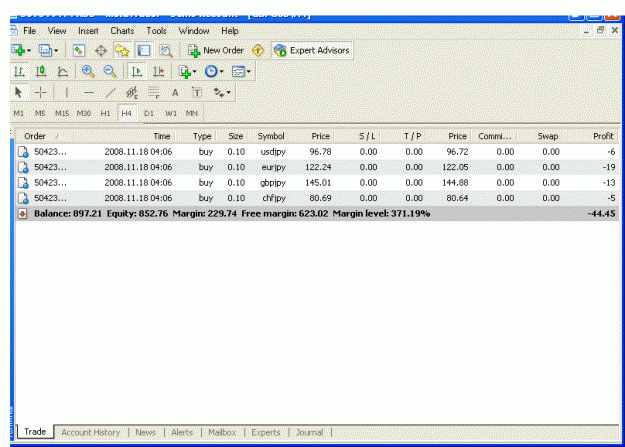Set timeframe to D1
The width and height of the screenshot is (625, 447).
pyautogui.click(x=149, y=113)
